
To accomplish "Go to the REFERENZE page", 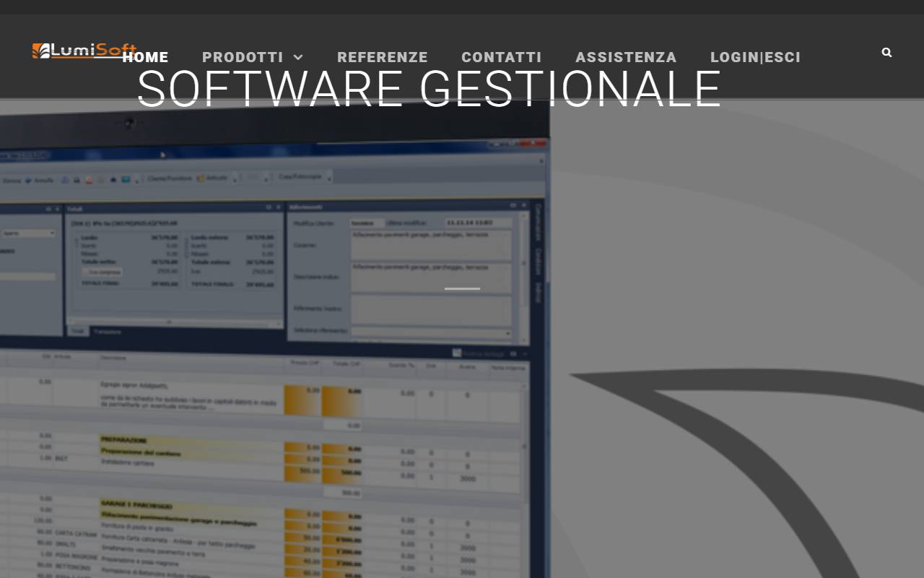I will click(383, 57).
